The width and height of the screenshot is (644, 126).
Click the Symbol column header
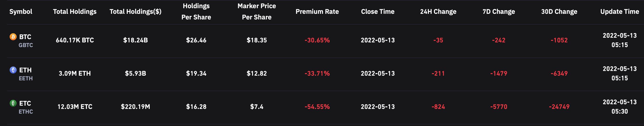21,12
